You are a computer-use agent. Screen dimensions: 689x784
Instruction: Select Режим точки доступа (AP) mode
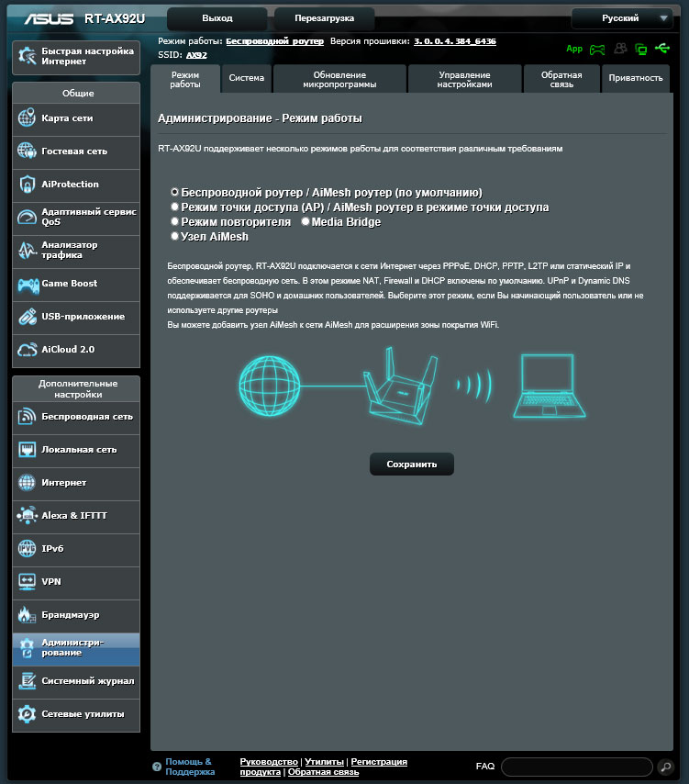tap(175, 207)
